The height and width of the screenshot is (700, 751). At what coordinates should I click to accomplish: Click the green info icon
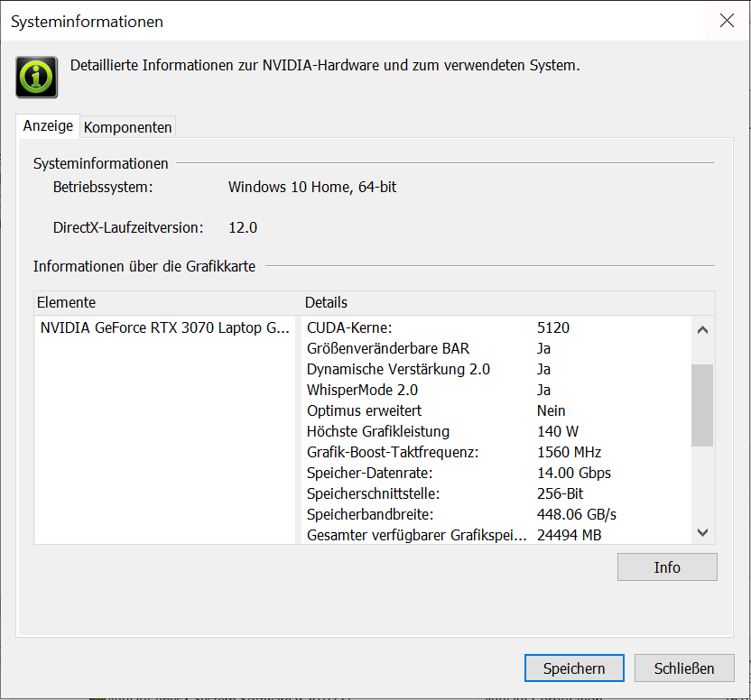pos(36,77)
